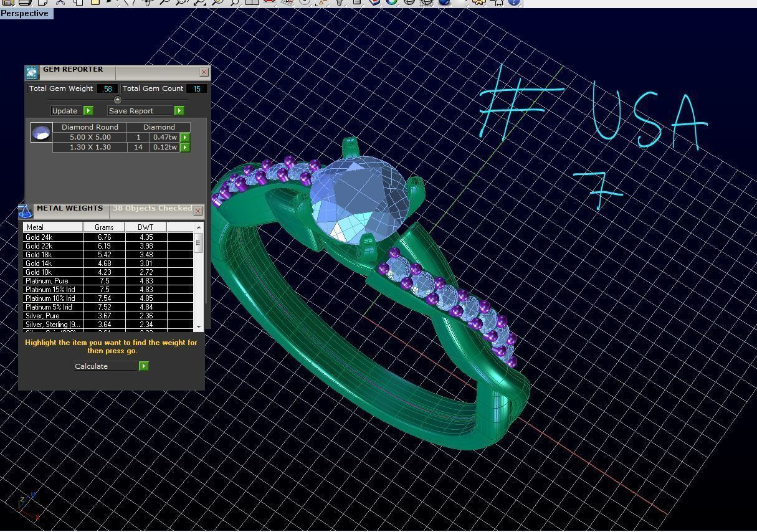Image resolution: width=757 pixels, height=532 pixels.
Task: Click the Calculate button
Action: click(x=106, y=366)
